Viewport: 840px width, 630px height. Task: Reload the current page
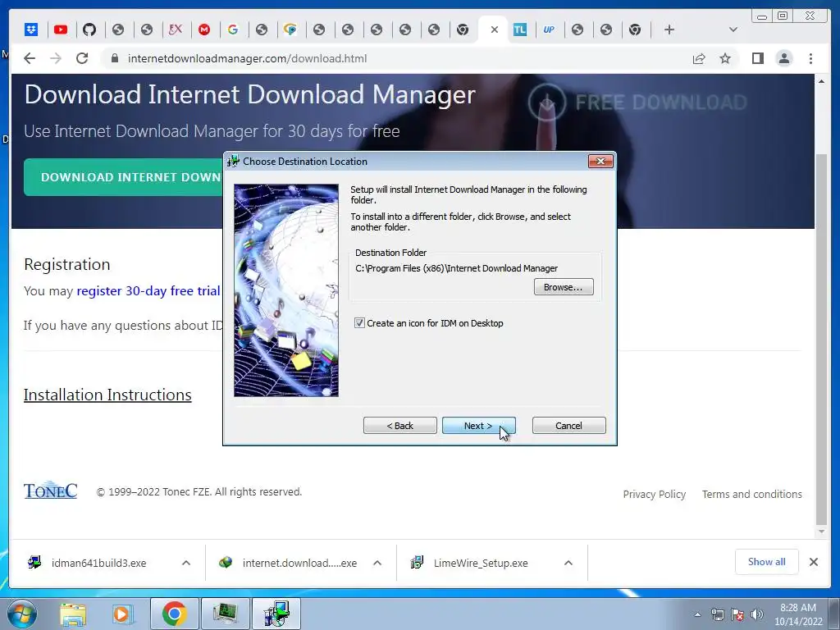tap(82, 58)
